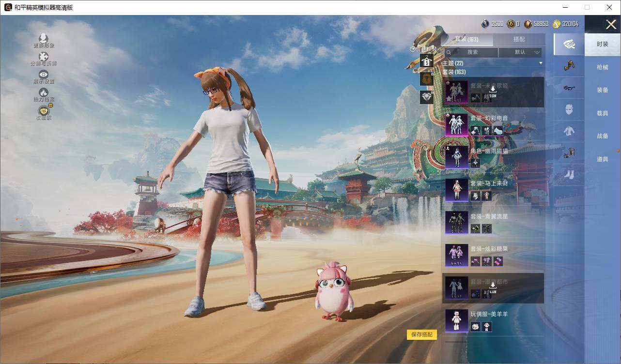Open the 道具 items tab

pos(603,159)
